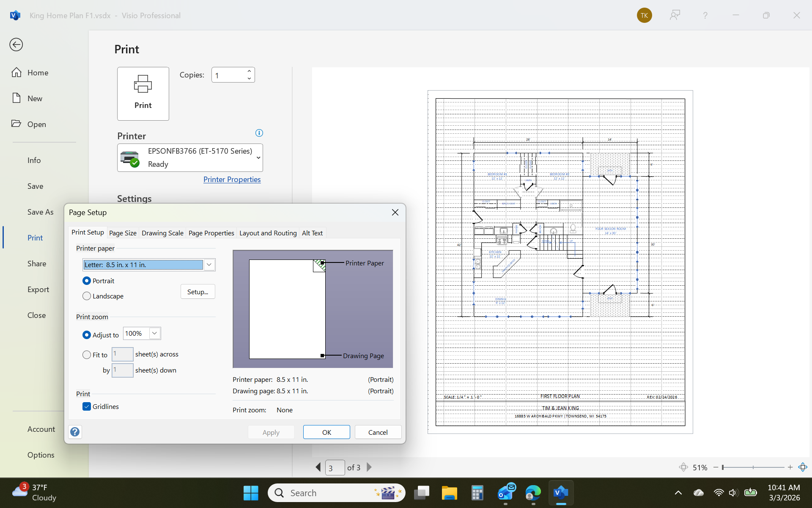
Task: Expand the EPSON printer selection dropdown
Action: 258,158
